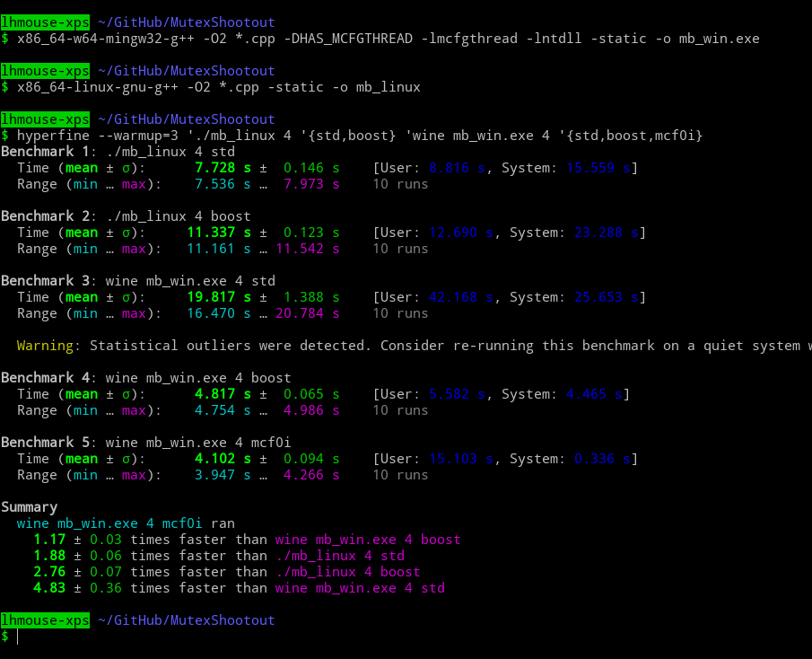Screen dimensions: 812x659
Task: Click the minimum value 4.754 s
Action: tap(223, 410)
